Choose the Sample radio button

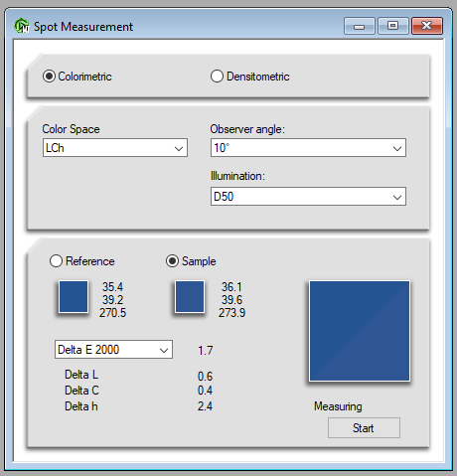172,261
